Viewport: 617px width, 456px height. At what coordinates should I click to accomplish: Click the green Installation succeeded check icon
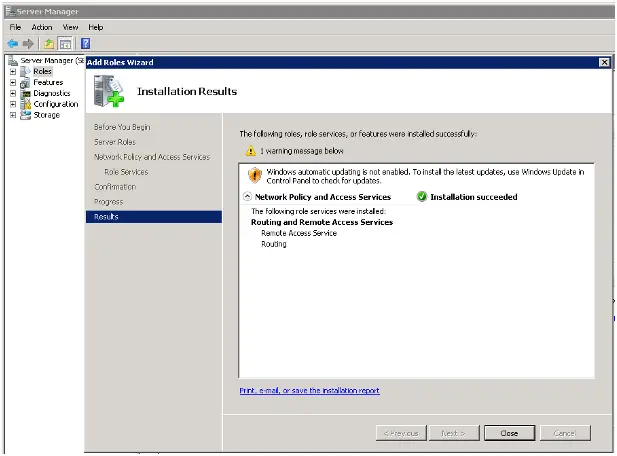point(422,197)
